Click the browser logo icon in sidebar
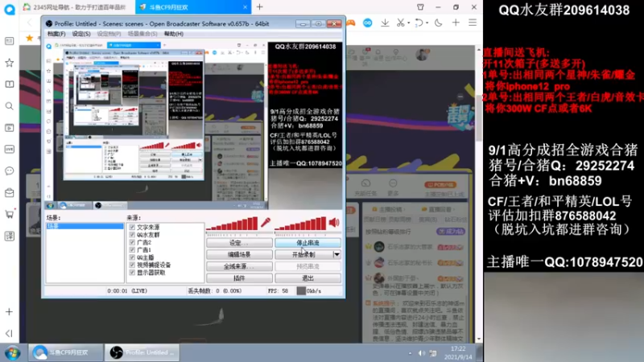Viewport: 644px width, 362px height. click(x=10, y=9)
